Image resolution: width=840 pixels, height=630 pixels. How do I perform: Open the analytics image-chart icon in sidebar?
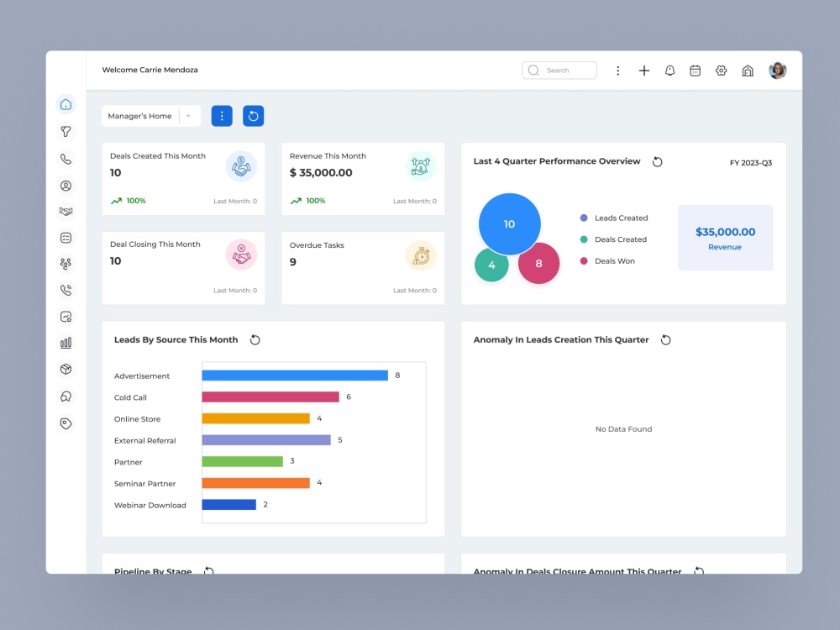[x=66, y=317]
